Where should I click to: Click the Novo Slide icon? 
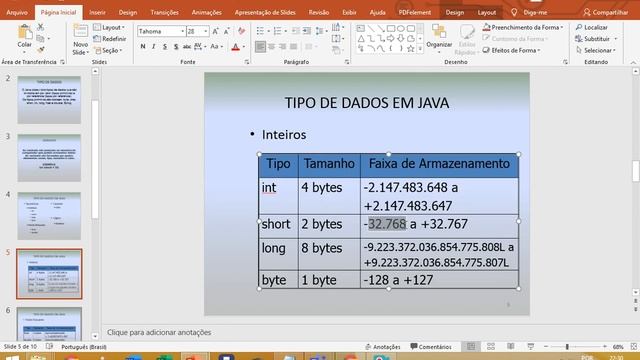[80, 32]
